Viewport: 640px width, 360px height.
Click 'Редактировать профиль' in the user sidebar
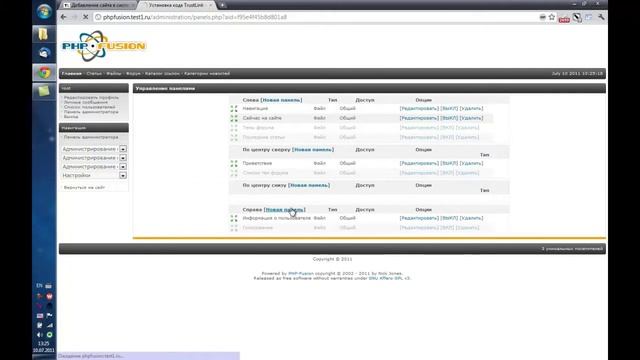[x=91, y=98]
